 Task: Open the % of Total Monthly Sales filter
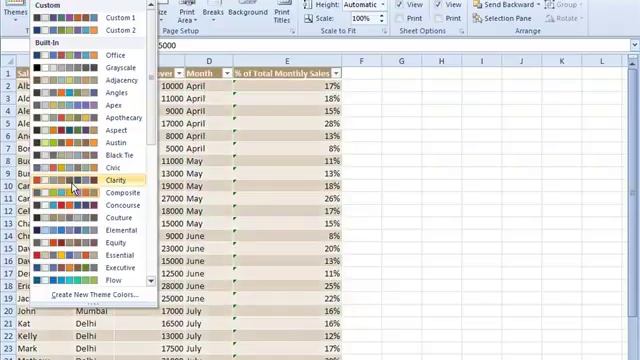(x=336, y=73)
